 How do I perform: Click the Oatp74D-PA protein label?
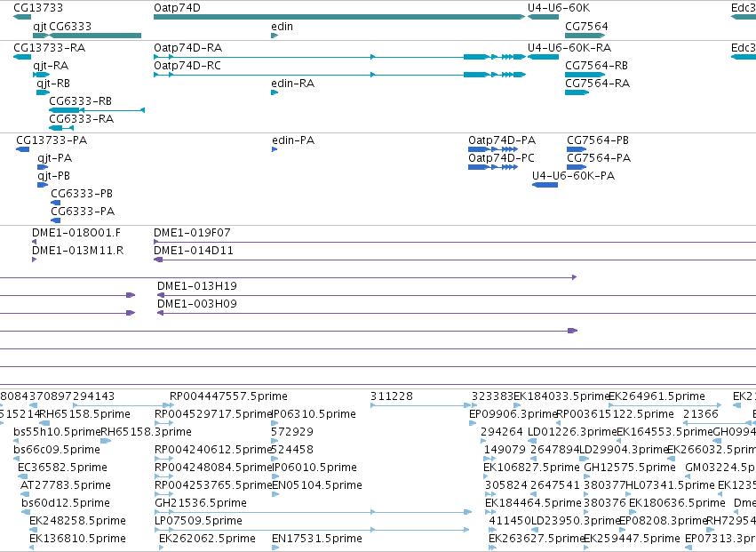pyautogui.click(x=502, y=140)
